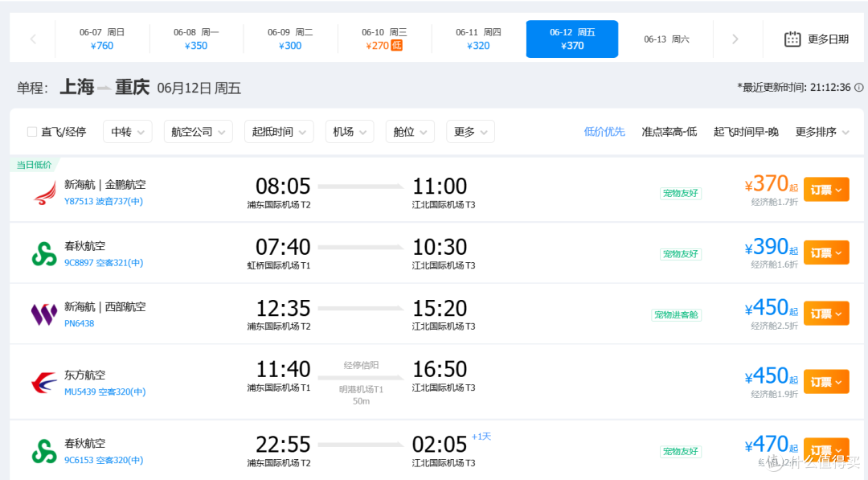Click the West Air logo for PN6438
Screen dimensions: 868x480
point(44,314)
